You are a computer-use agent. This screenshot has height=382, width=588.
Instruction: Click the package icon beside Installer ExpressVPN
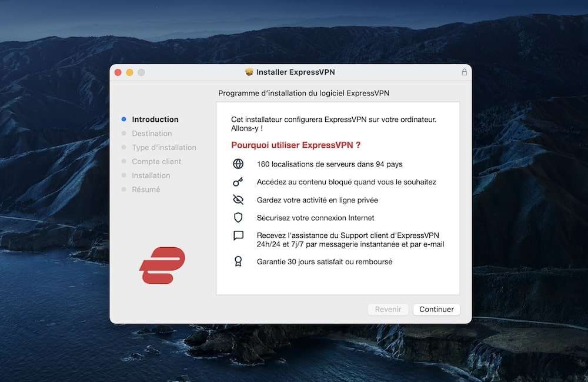point(249,72)
